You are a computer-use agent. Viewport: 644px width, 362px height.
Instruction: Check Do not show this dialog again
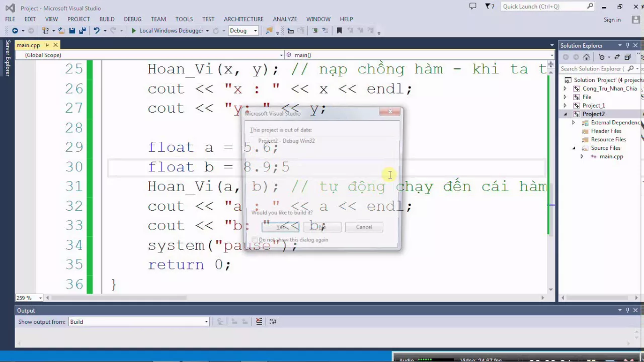point(255,240)
